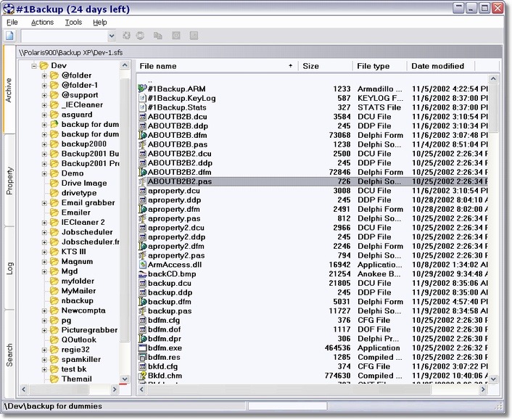Viewport: 512px width, 420px height.
Task: Expand the KTS III tree node
Action: click(x=44, y=252)
